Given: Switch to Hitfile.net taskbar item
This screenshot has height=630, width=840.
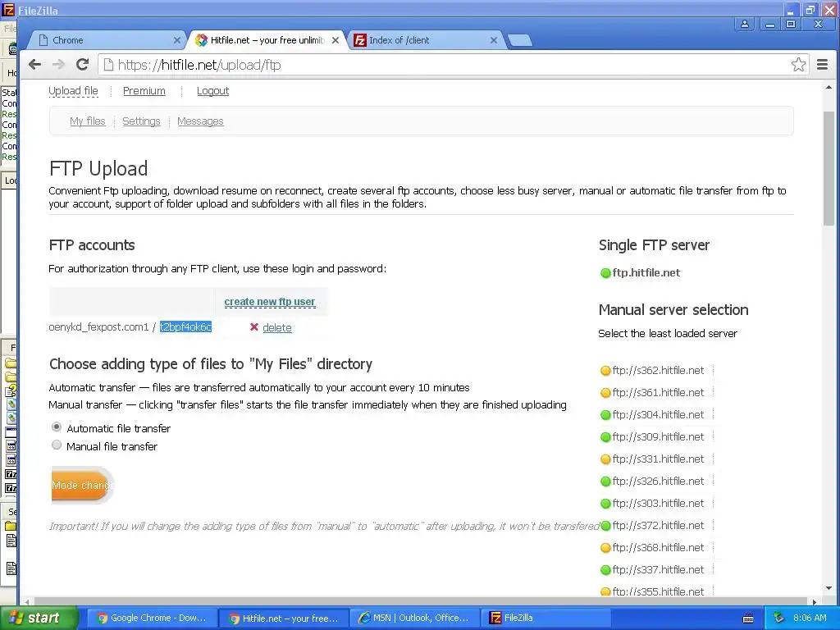Looking at the screenshot, I should [284, 618].
